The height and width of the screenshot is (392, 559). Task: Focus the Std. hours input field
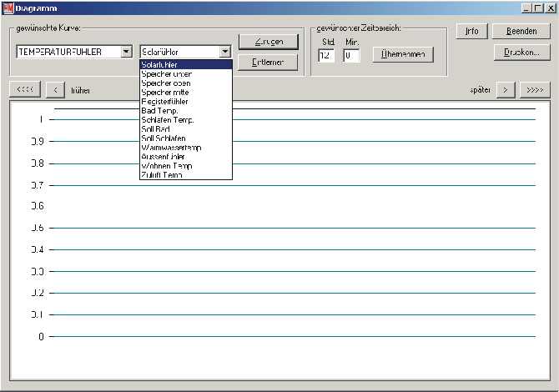(x=326, y=56)
